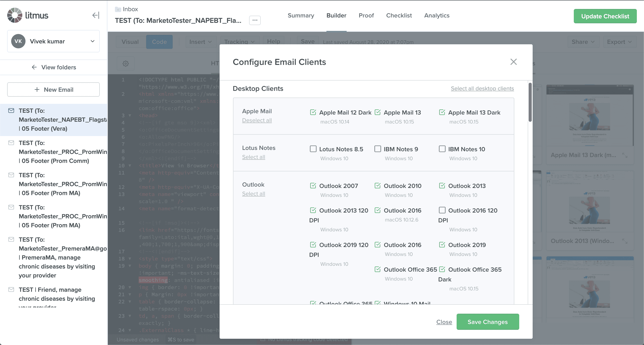
Task: Uncheck Outlook 2007
Action: [313, 185]
